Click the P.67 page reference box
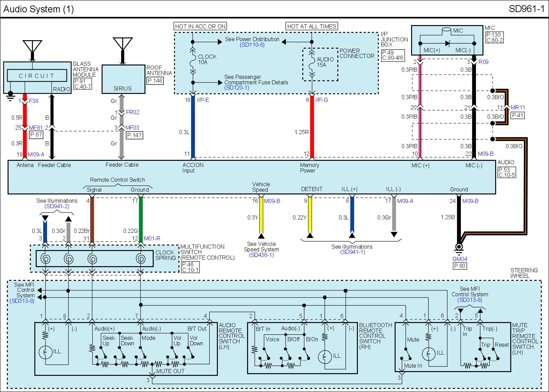The height and width of the screenshot is (392, 549). click(36, 135)
